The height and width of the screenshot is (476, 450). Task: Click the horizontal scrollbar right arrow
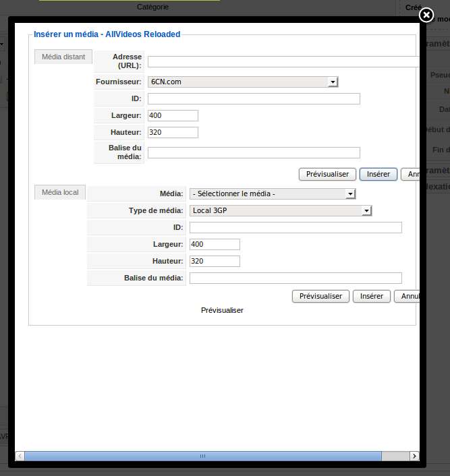[414, 456]
